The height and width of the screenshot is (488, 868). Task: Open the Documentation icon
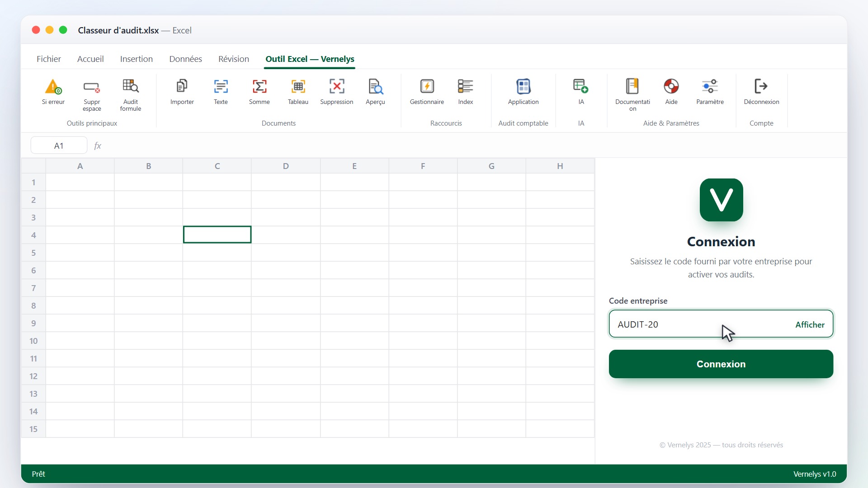[x=632, y=86]
